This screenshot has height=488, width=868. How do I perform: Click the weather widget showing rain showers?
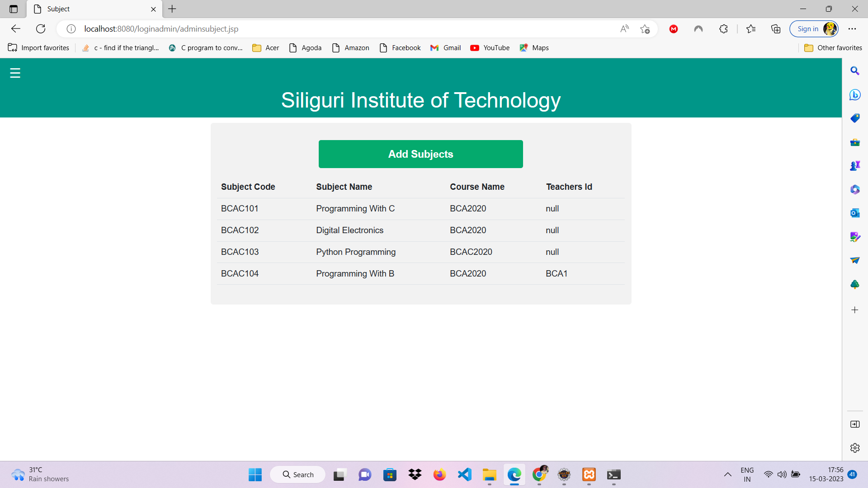pos(40,474)
